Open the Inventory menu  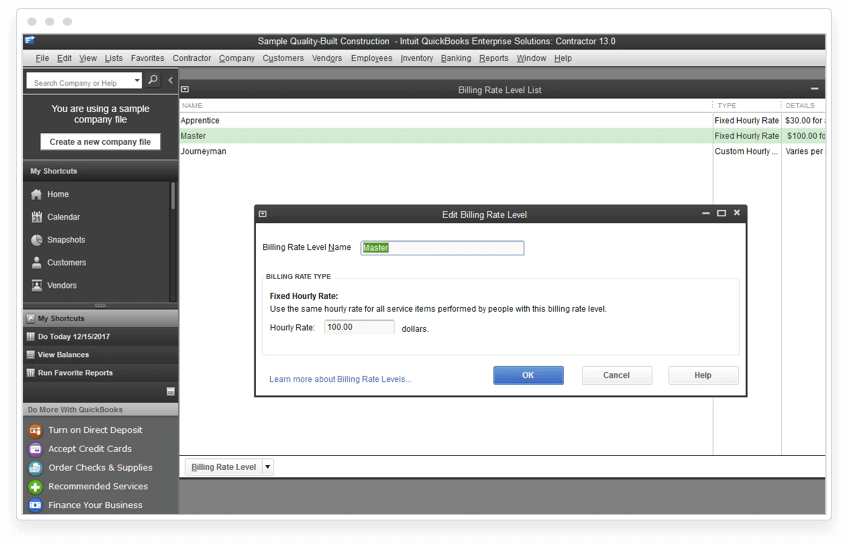416,58
